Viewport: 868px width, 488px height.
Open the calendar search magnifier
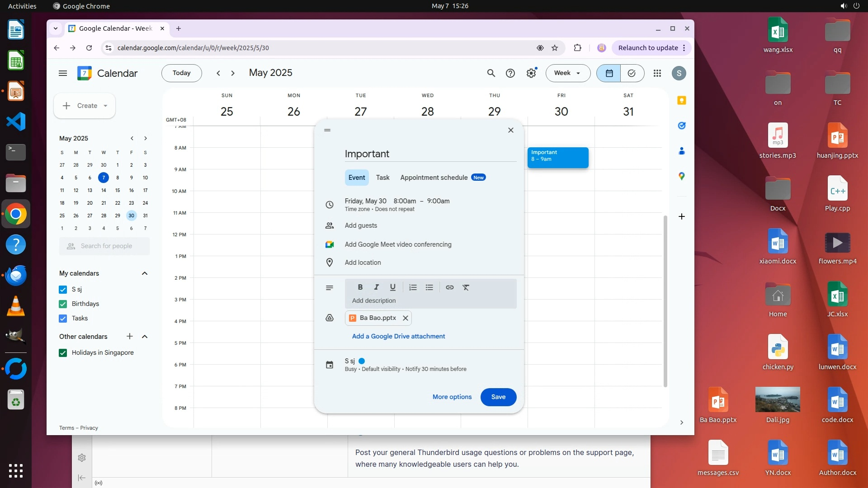(491, 73)
